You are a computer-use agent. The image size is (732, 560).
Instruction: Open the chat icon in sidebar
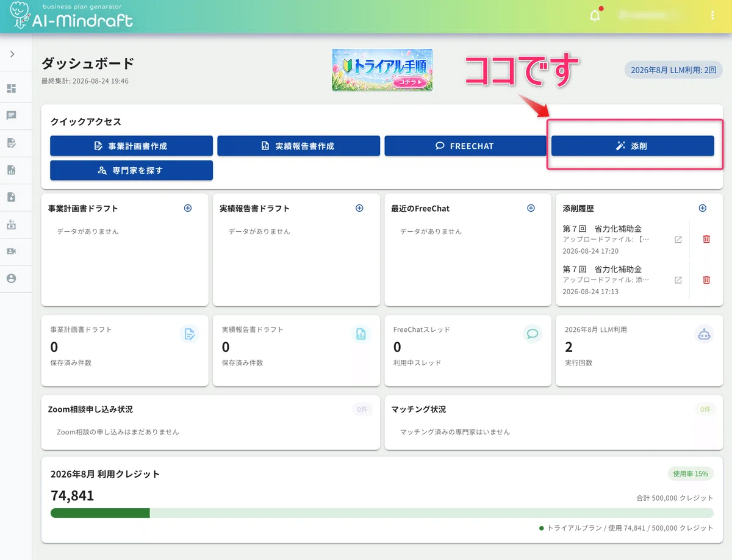[x=12, y=116]
